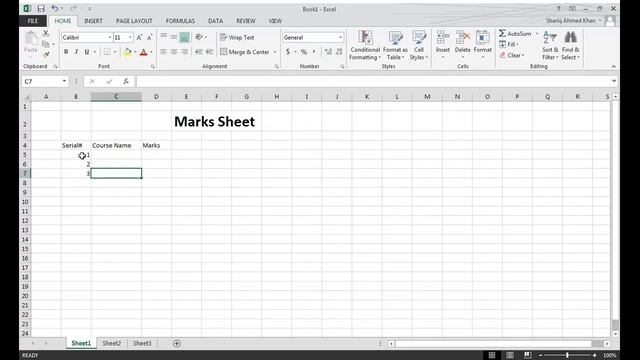
Task: Expand the formula bar
Action: pyautogui.click(x=613, y=81)
